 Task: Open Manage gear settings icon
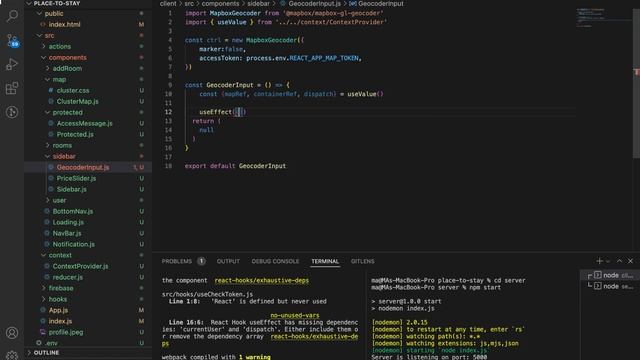[12, 356]
